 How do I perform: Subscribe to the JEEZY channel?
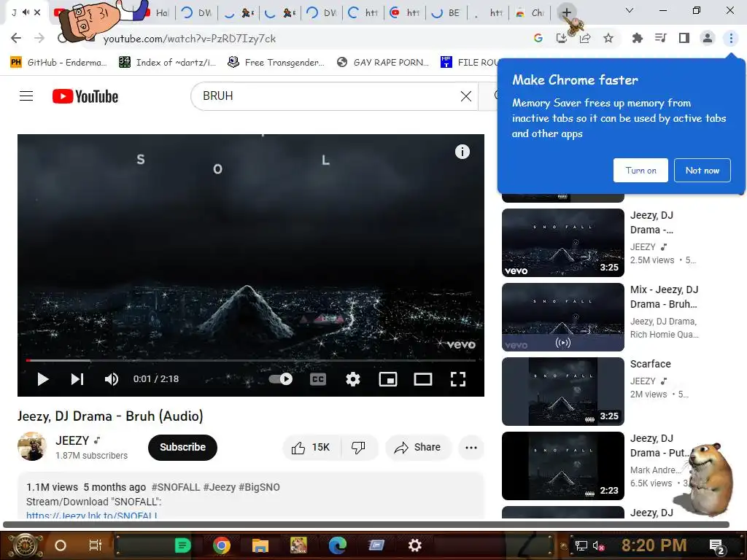pos(182,447)
